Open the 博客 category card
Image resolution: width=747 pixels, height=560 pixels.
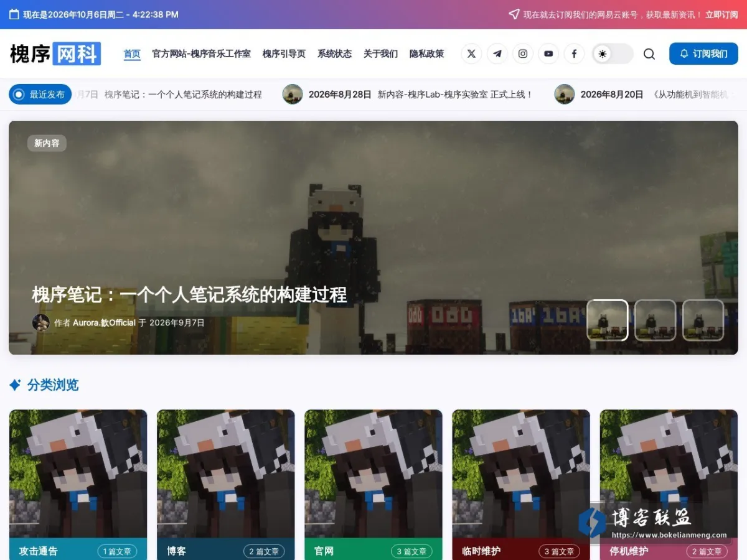tap(225, 485)
